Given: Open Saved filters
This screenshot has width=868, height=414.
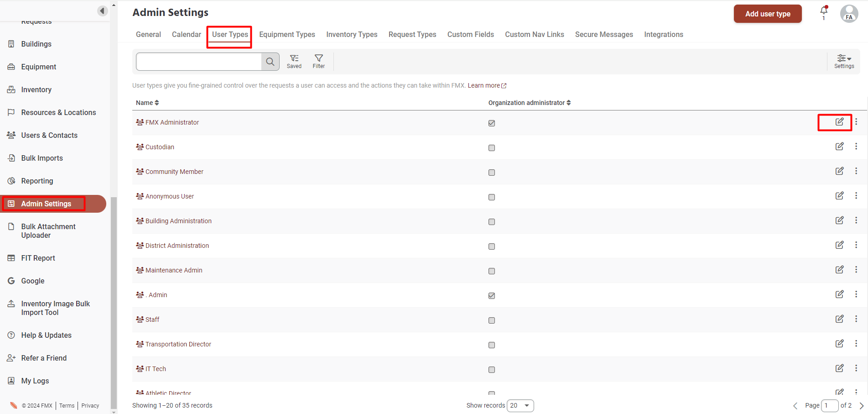Looking at the screenshot, I should [294, 61].
